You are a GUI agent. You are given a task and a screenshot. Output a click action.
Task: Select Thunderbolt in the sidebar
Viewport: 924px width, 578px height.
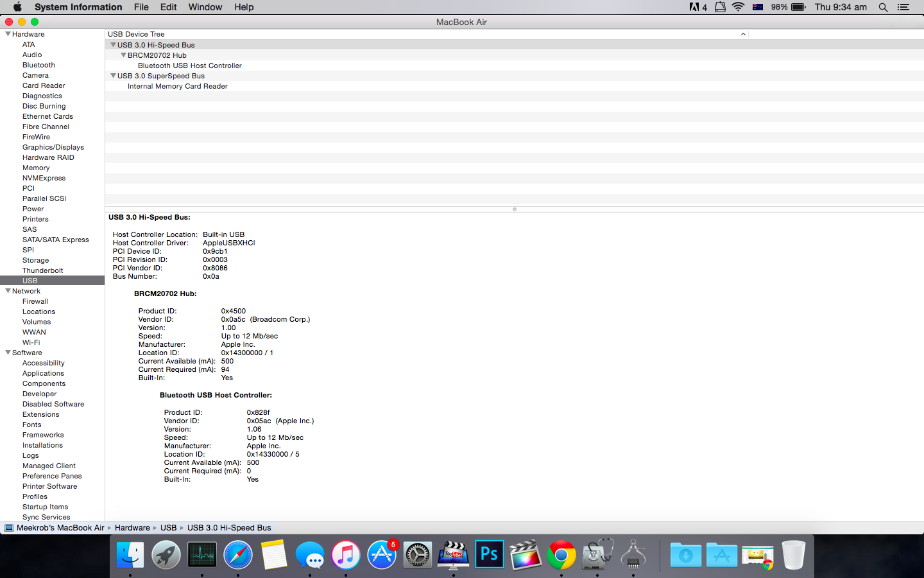pyautogui.click(x=43, y=270)
